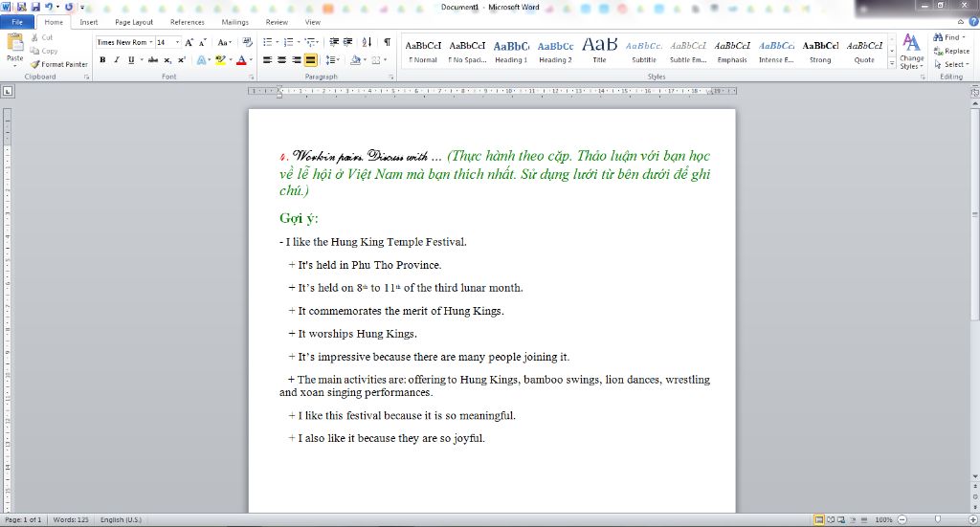This screenshot has width=980, height=527.
Task: Center the paragraph text
Action: 282,60
